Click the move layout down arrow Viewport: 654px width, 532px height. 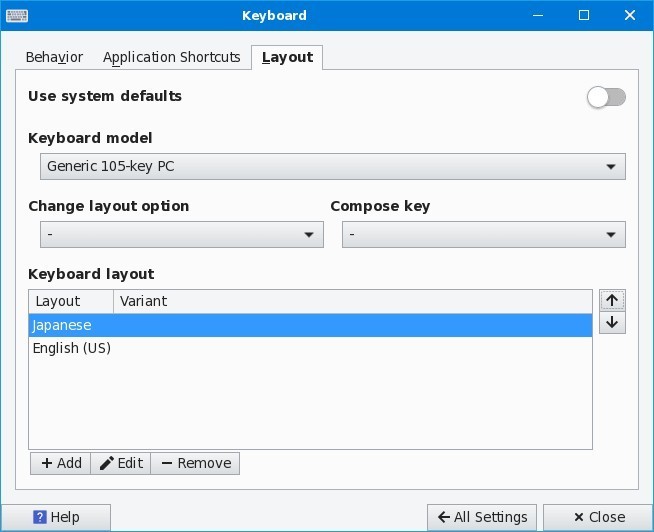point(612,323)
